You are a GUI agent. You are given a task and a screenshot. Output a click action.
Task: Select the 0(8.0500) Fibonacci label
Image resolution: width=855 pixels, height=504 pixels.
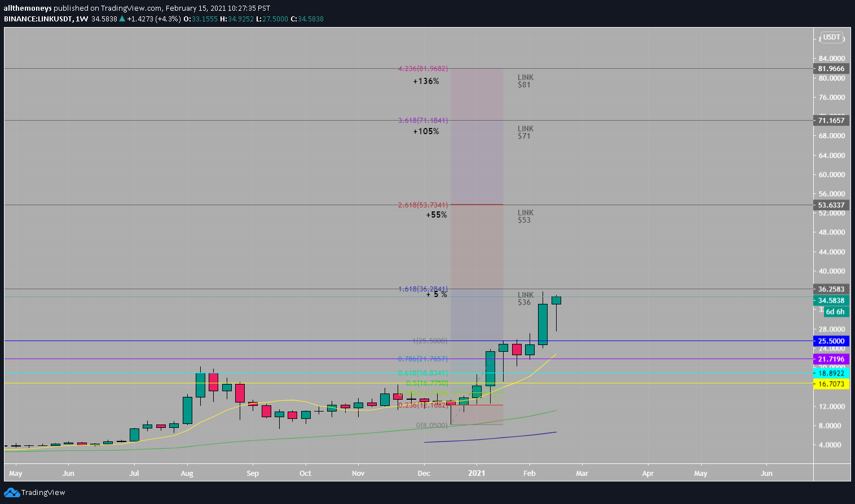click(432, 426)
